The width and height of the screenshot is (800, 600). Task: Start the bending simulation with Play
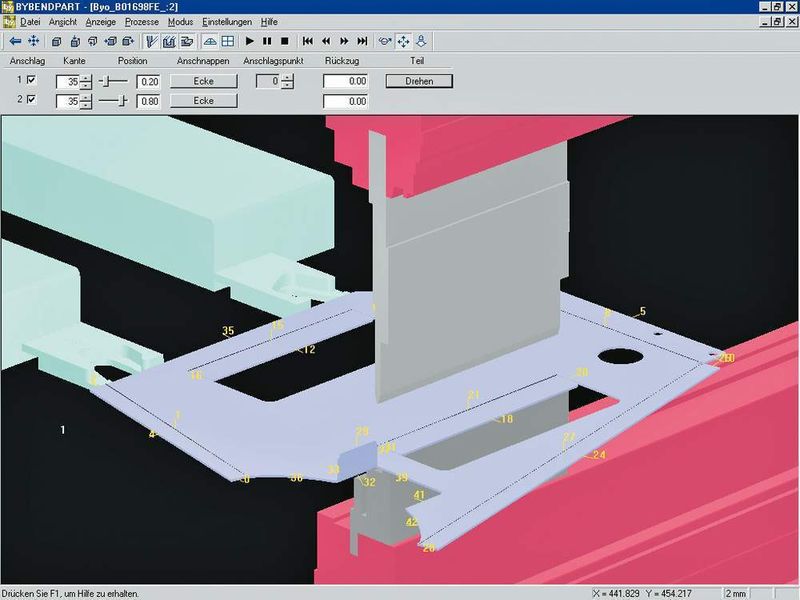tap(249, 41)
